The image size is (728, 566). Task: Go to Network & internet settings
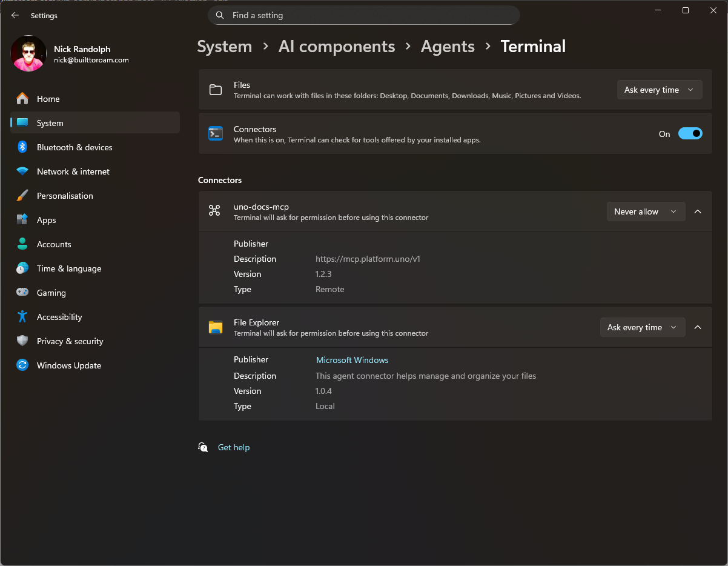[73, 171]
